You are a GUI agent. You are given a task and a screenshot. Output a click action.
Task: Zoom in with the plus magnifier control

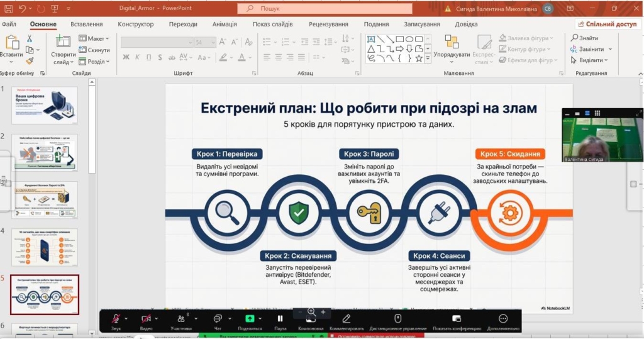coord(323,312)
